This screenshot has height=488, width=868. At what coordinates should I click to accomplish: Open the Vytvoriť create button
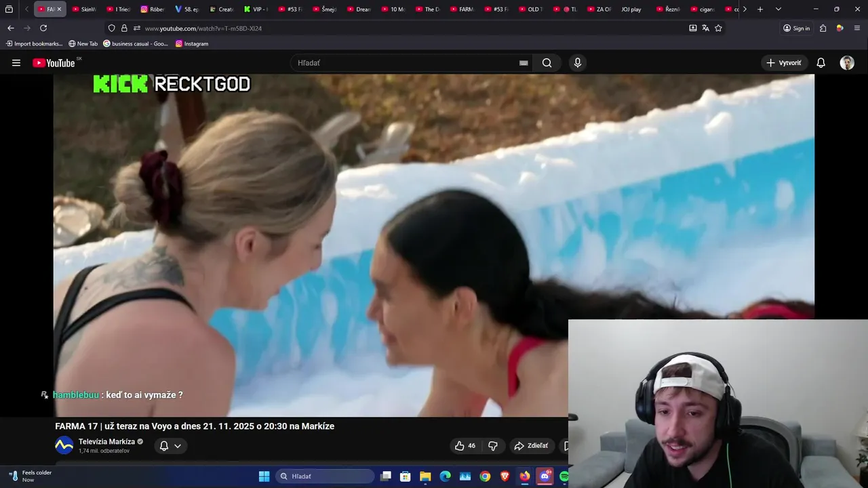[x=784, y=63]
